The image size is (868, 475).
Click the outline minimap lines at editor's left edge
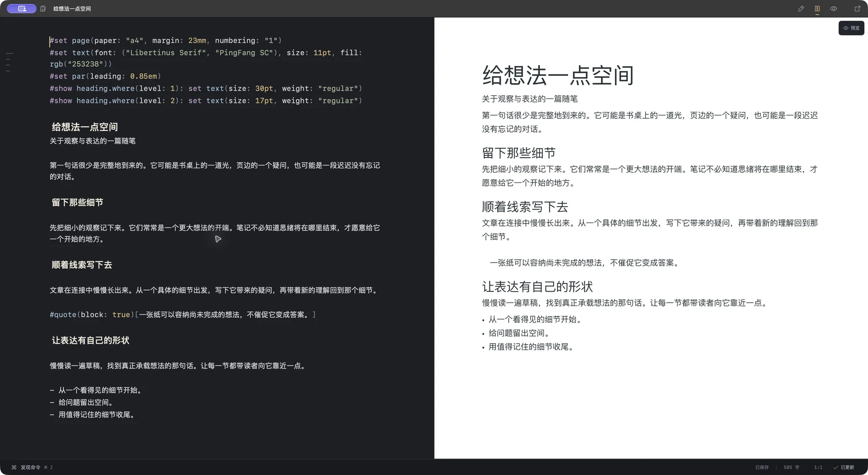[9, 62]
